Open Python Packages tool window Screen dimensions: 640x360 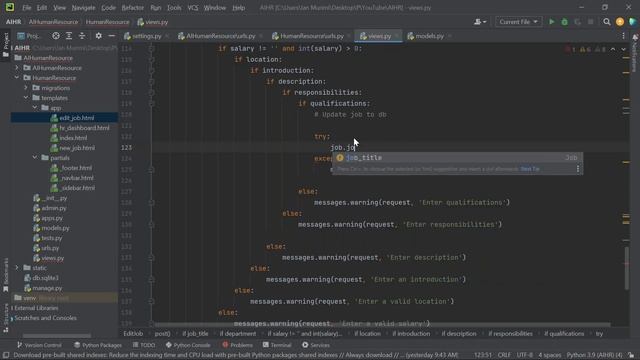click(x=98, y=345)
